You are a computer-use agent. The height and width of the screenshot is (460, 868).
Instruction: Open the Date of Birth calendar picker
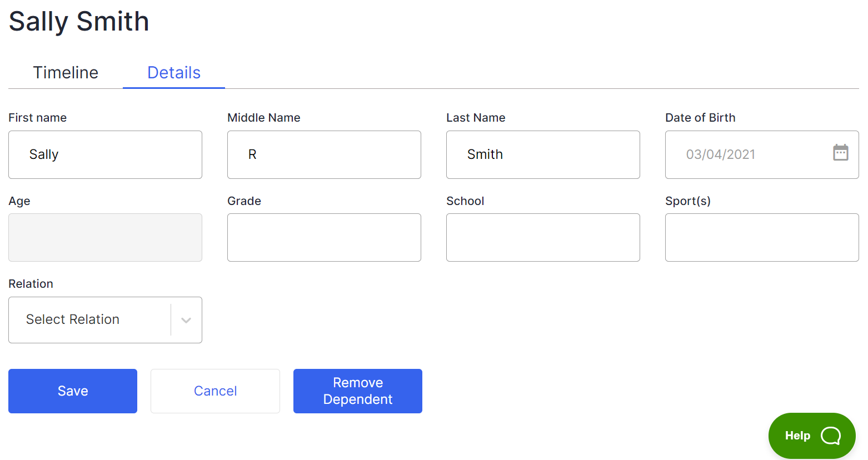[x=840, y=153]
